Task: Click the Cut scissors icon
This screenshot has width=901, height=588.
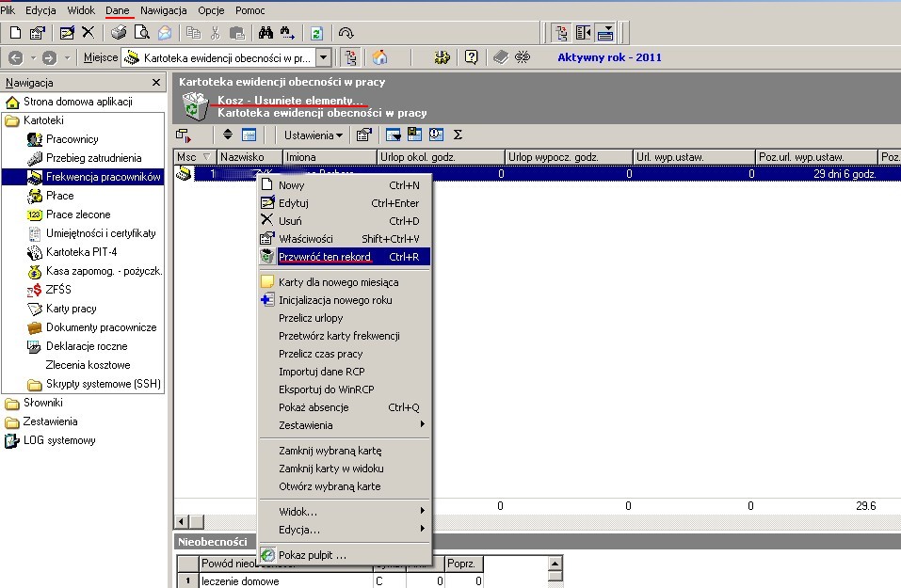Action: tap(216, 33)
